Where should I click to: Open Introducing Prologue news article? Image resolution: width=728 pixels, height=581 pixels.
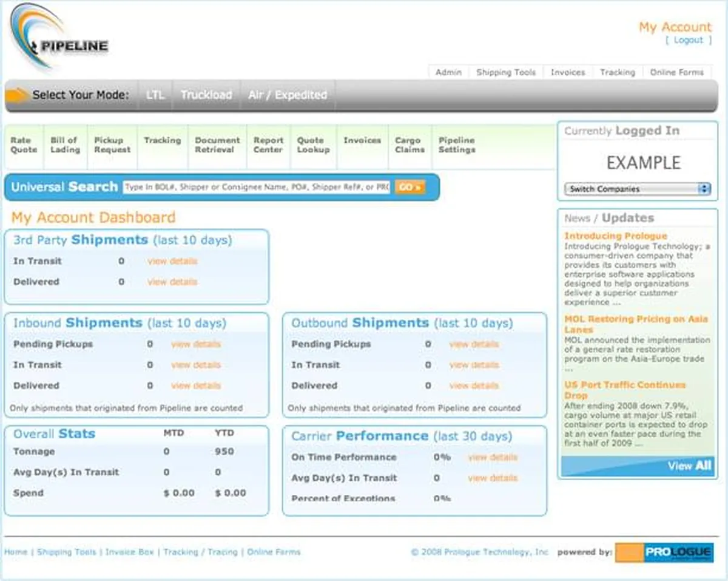coord(616,236)
